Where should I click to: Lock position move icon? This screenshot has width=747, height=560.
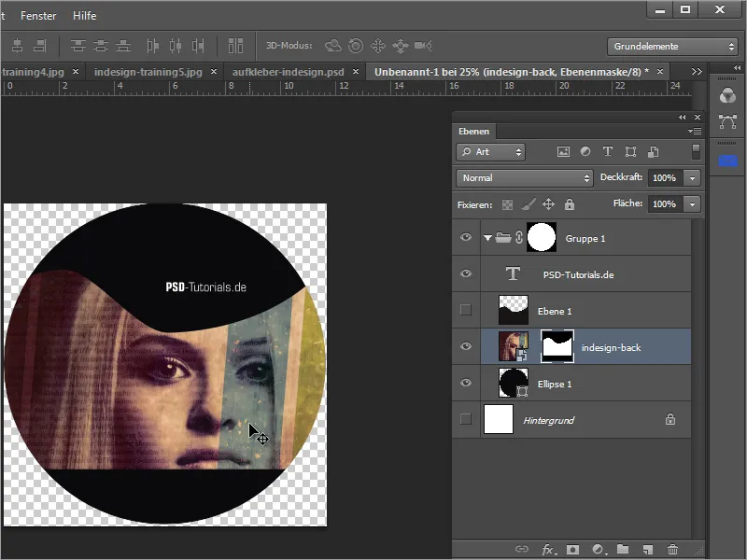coord(548,204)
